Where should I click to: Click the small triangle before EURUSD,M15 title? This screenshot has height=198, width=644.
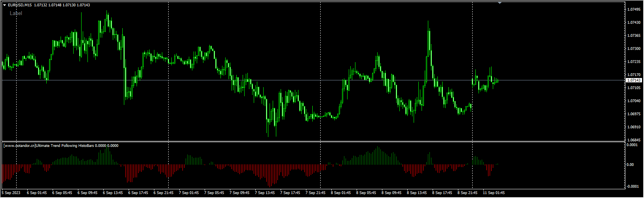coord(4,5)
